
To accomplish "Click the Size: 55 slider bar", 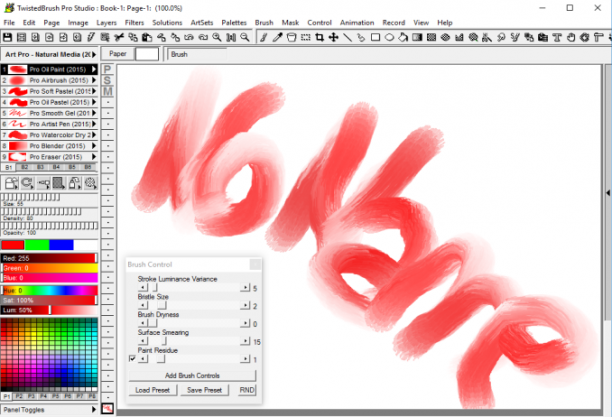I will point(49,197).
